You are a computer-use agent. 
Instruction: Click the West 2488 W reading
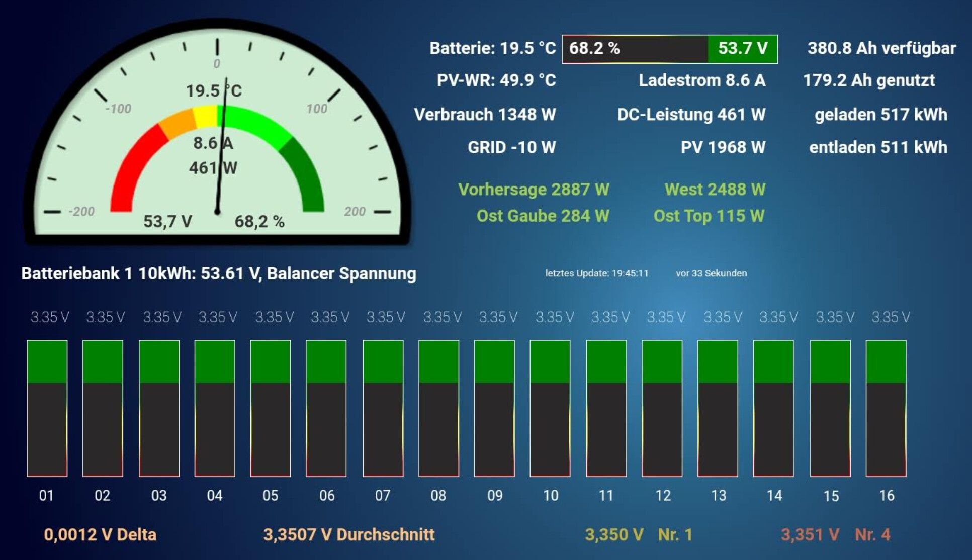tap(715, 190)
